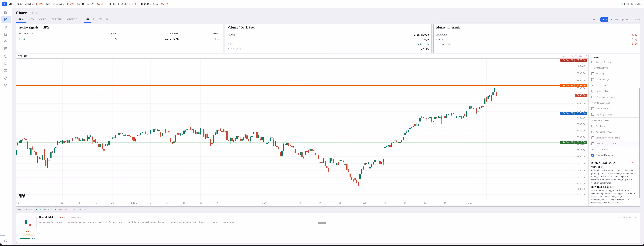Screen dimensions: 644x246
Task: Select the 4H timeframe tab
Action: pos(87,19)
